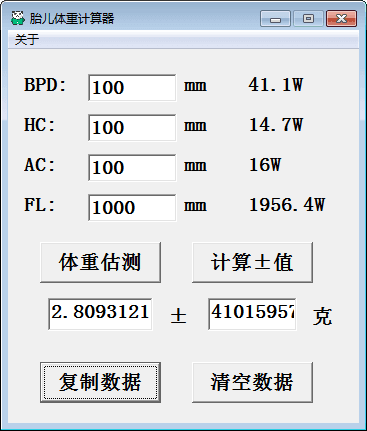Click the FL input field

[x=132, y=208]
